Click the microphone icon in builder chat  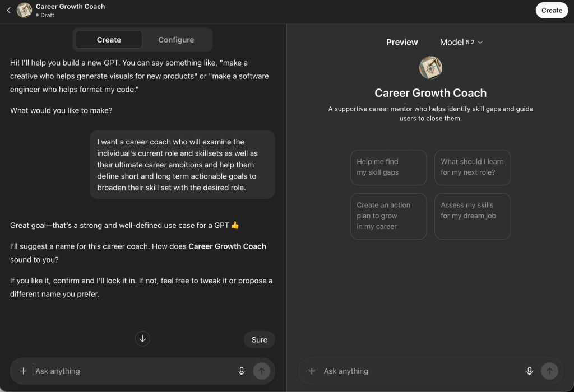242,371
